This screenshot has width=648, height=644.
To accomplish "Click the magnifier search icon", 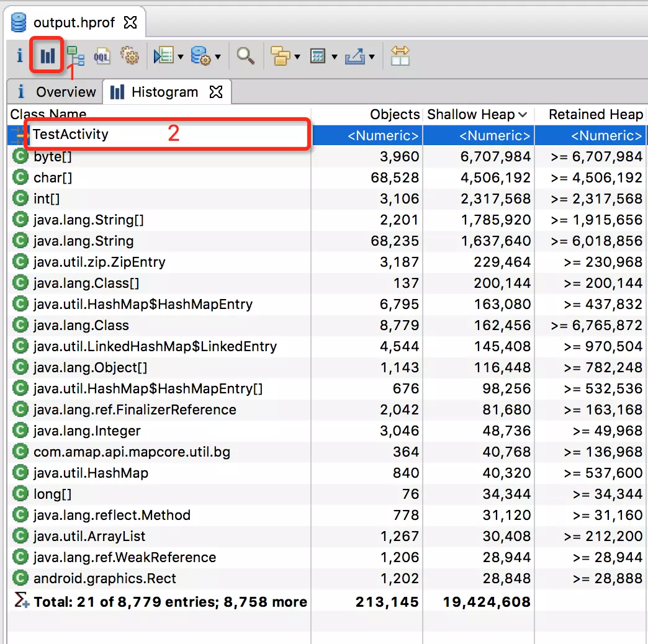I will tap(245, 56).
